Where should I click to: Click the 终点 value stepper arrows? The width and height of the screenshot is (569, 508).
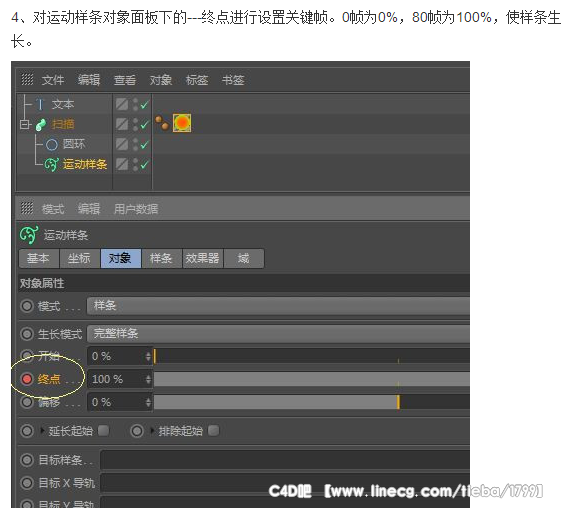(148, 380)
